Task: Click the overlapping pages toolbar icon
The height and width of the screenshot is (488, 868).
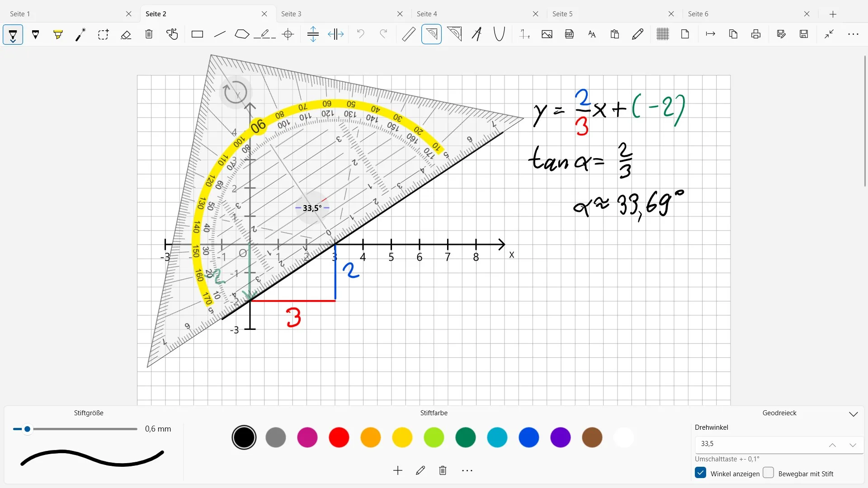Action: [733, 34]
